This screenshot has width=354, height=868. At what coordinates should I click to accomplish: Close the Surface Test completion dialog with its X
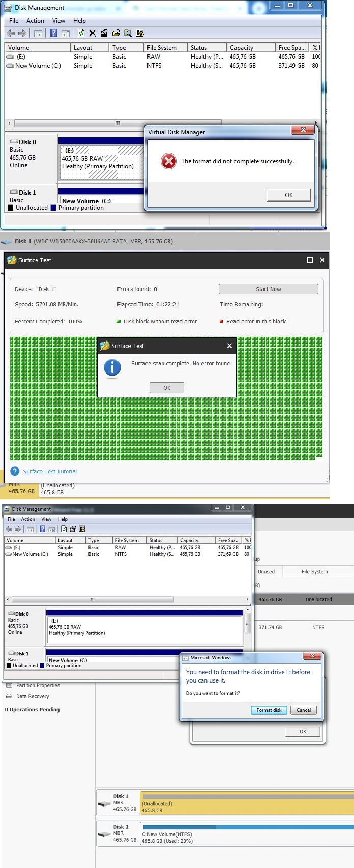coord(229,346)
